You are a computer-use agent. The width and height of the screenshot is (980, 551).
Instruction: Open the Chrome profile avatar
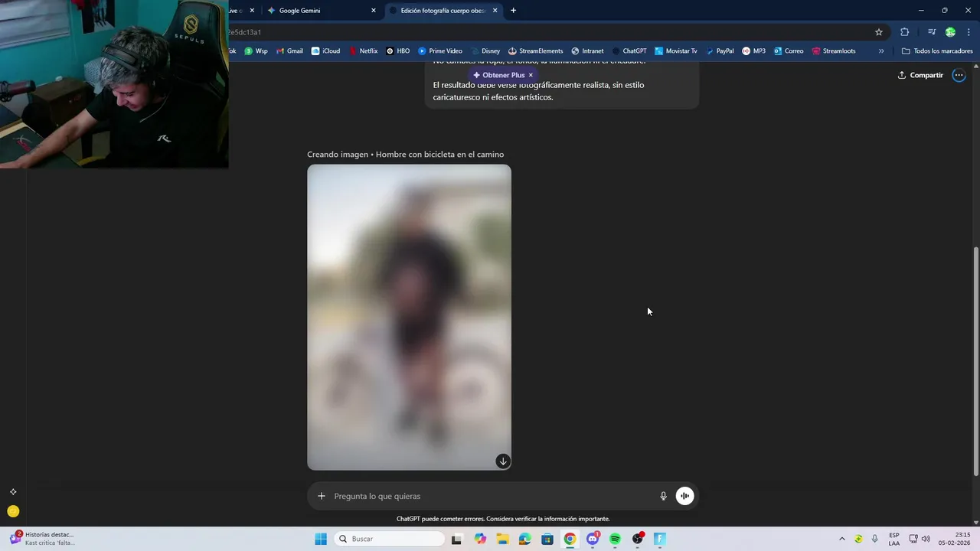tap(950, 32)
